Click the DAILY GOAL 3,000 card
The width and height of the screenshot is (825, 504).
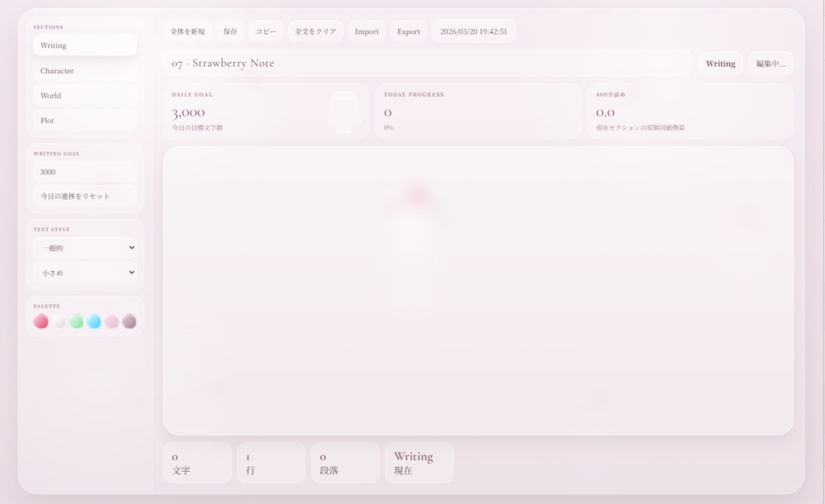(x=266, y=111)
